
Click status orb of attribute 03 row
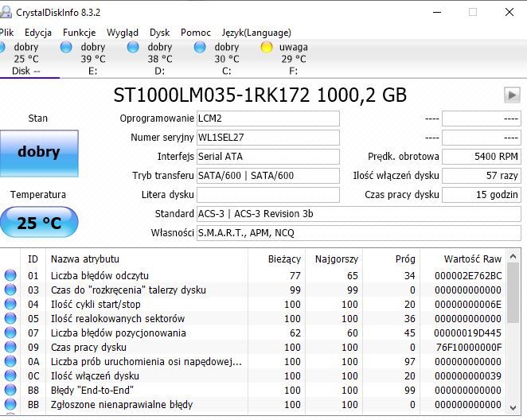(10, 290)
